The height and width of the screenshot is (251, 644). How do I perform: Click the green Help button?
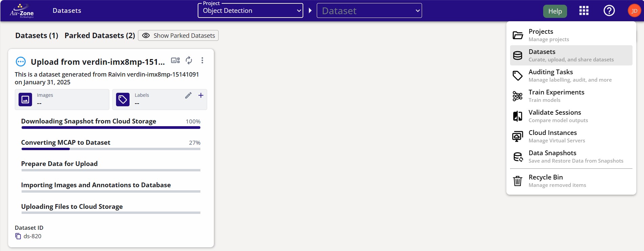click(x=555, y=11)
